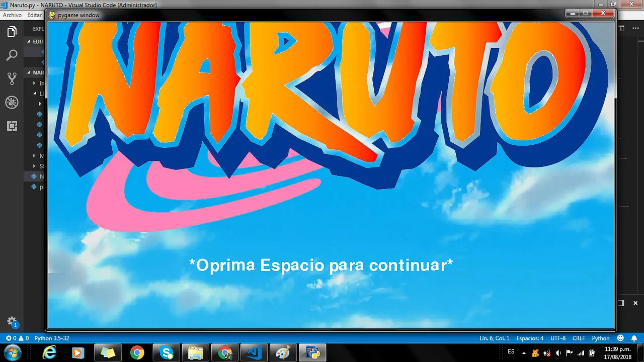Open the volume speaker icon in tray
Image resolution: width=644 pixels, height=362 pixels.
coord(558,353)
